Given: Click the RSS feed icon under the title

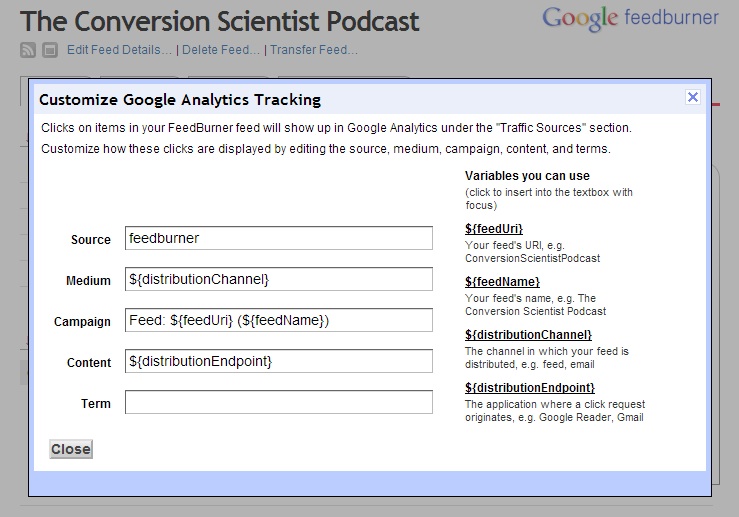Looking at the screenshot, I should click(x=28, y=50).
